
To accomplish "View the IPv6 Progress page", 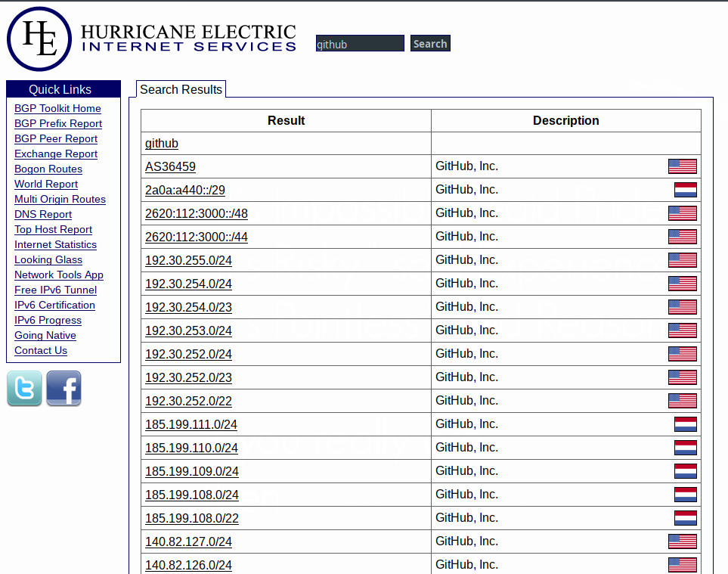I will coord(48,321).
